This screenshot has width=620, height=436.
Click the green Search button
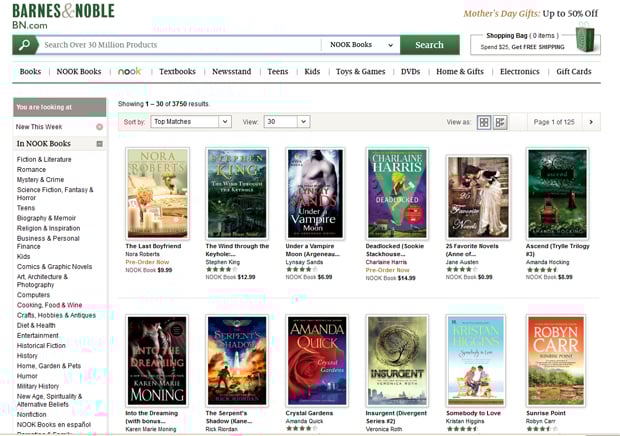[x=429, y=45]
